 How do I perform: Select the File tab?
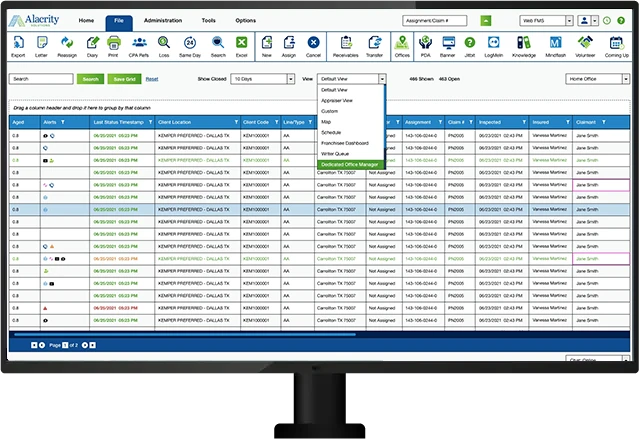pos(119,22)
